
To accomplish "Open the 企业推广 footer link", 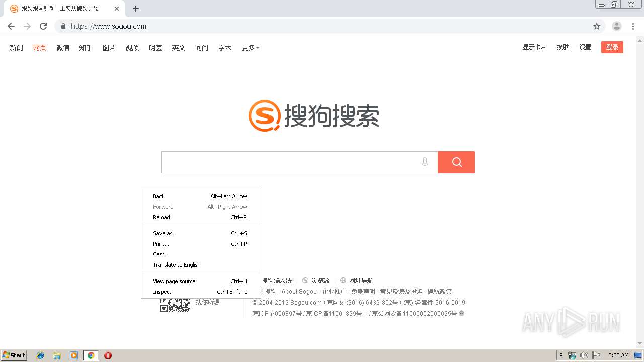I will pyautogui.click(x=334, y=292).
